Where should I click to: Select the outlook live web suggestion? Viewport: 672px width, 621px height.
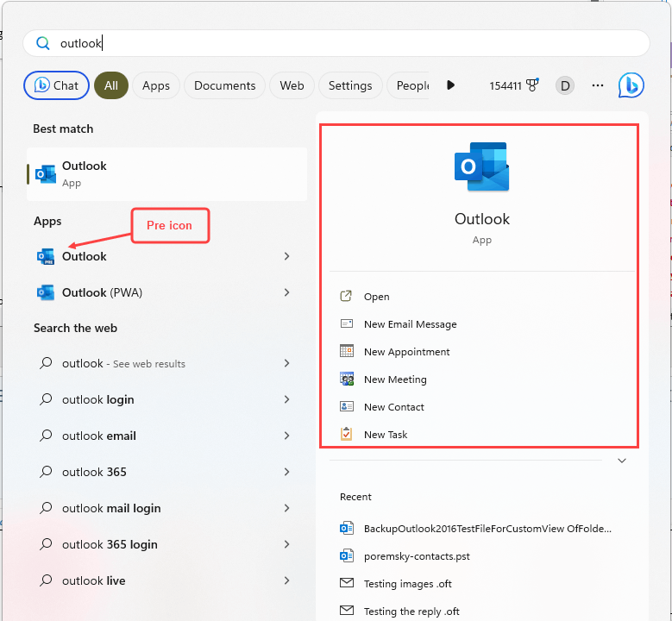coord(93,580)
